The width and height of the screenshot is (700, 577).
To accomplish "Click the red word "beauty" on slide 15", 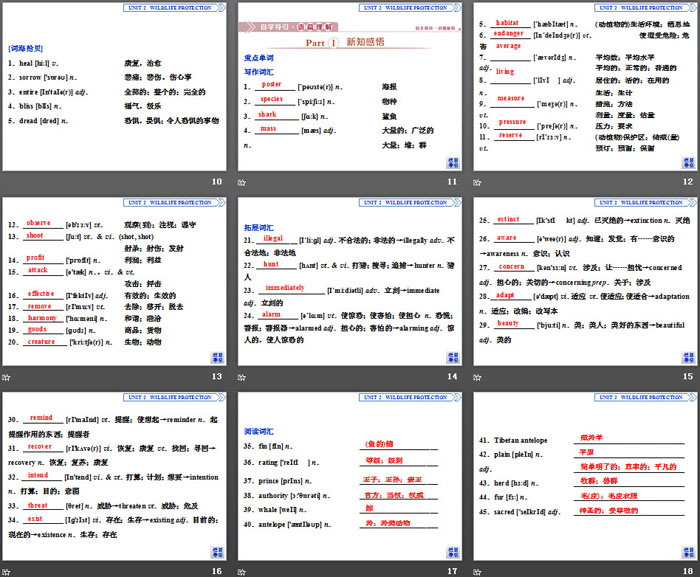I will [x=508, y=323].
